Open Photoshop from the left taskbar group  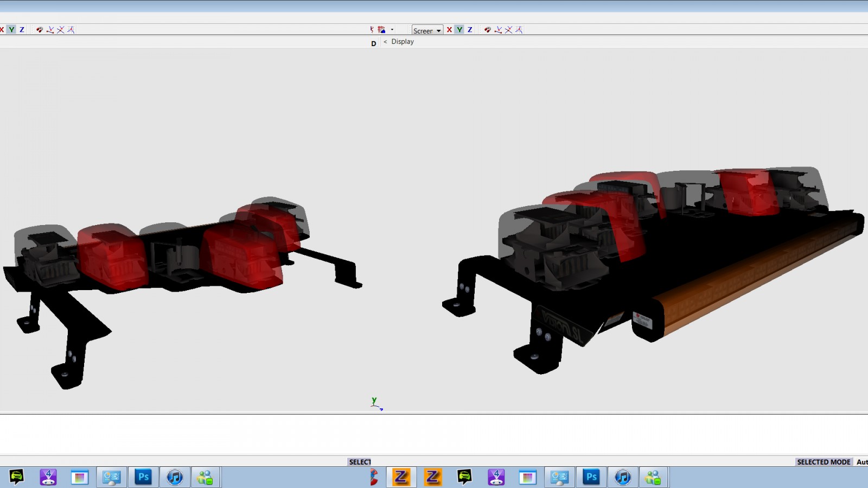143,477
